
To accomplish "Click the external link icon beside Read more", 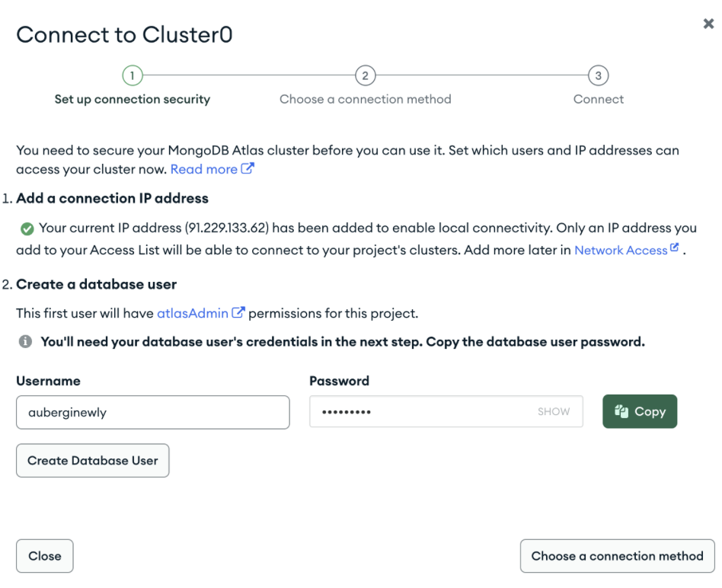I will [248, 168].
